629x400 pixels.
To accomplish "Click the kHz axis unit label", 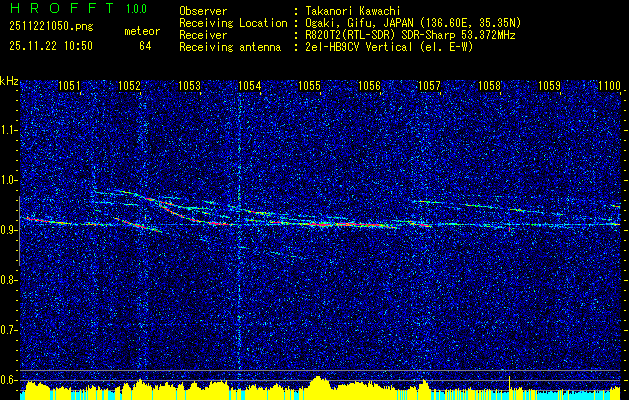I will pos(9,81).
